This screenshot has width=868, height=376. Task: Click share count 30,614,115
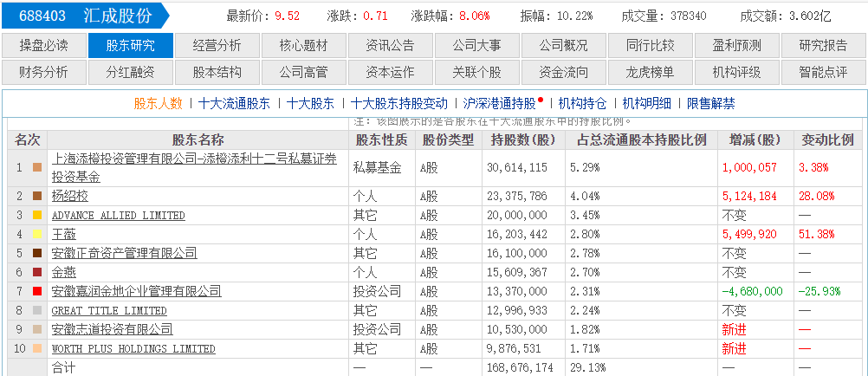click(x=517, y=167)
